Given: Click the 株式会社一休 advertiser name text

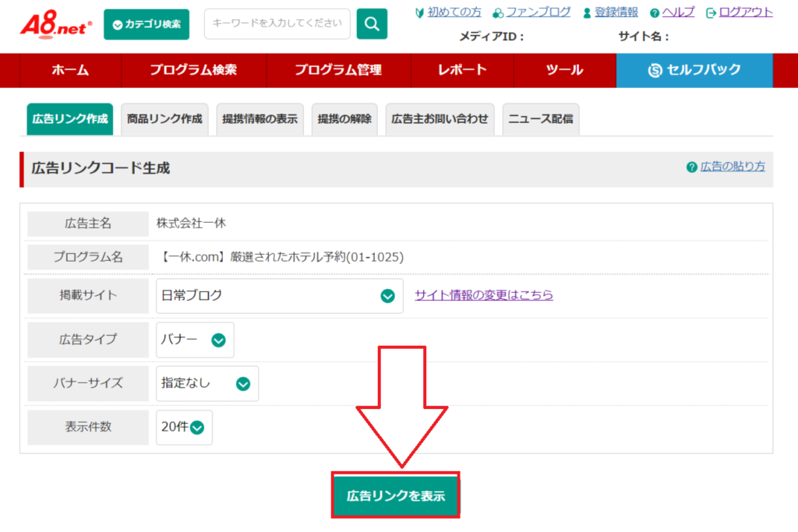Looking at the screenshot, I should tap(191, 223).
